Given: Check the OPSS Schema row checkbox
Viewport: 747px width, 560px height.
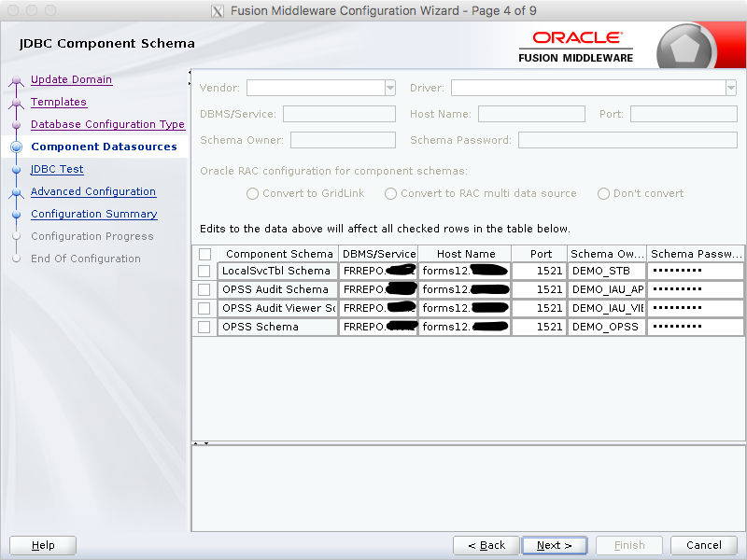Looking at the screenshot, I should tap(204, 327).
